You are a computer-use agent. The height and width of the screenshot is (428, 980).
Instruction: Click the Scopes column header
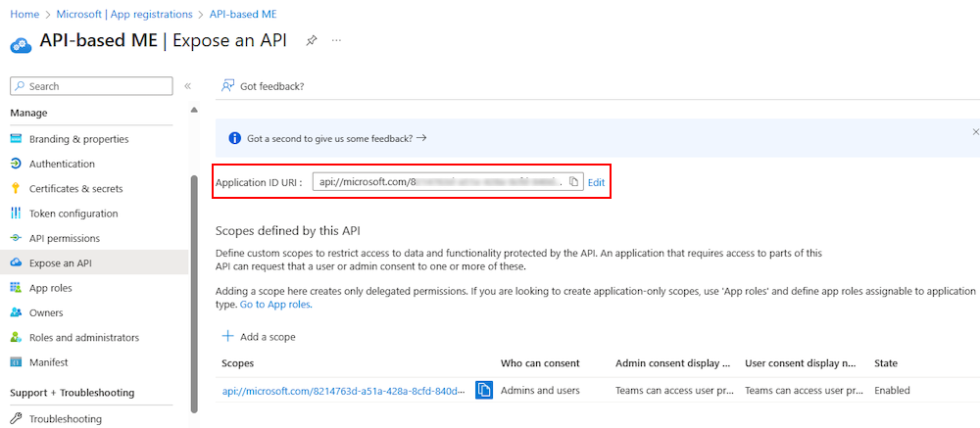237,363
